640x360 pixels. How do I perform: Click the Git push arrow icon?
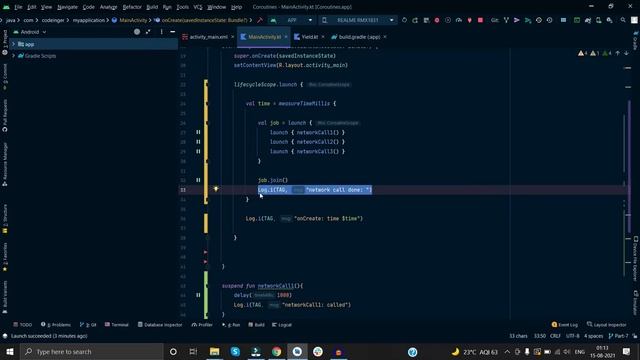(x=528, y=20)
